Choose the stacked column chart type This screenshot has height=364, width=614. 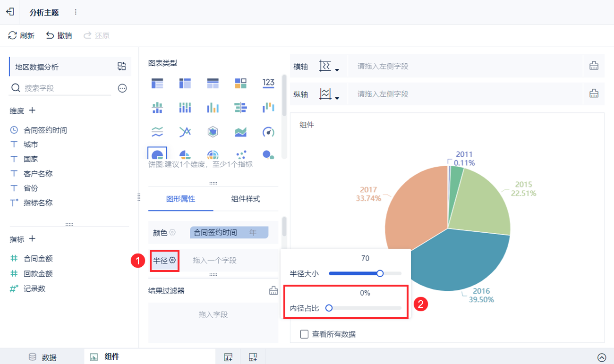coord(185,108)
